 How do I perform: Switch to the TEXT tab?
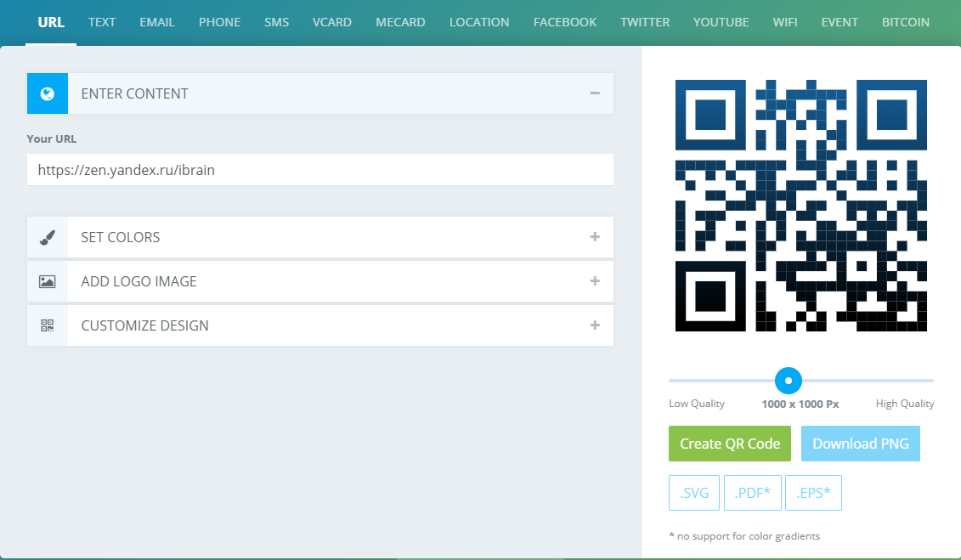(x=102, y=22)
